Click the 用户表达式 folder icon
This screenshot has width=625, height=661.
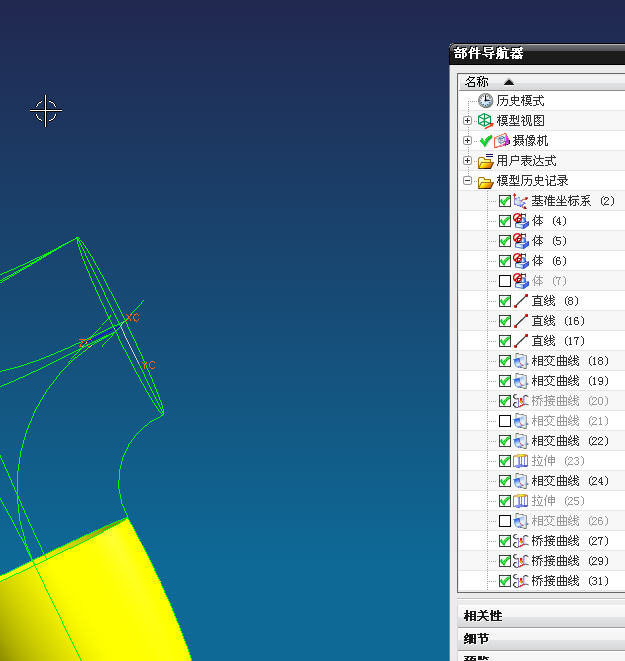tap(486, 161)
